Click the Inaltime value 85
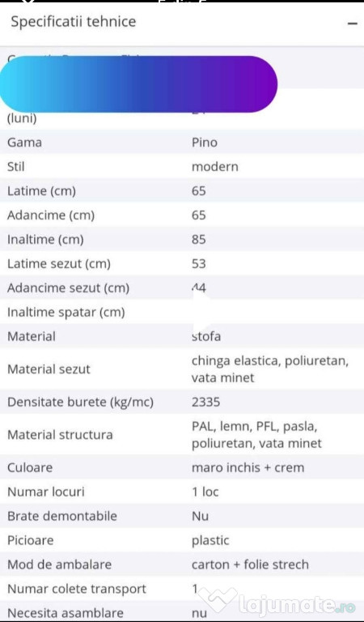This screenshot has width=364, height=622. [199, 240]
